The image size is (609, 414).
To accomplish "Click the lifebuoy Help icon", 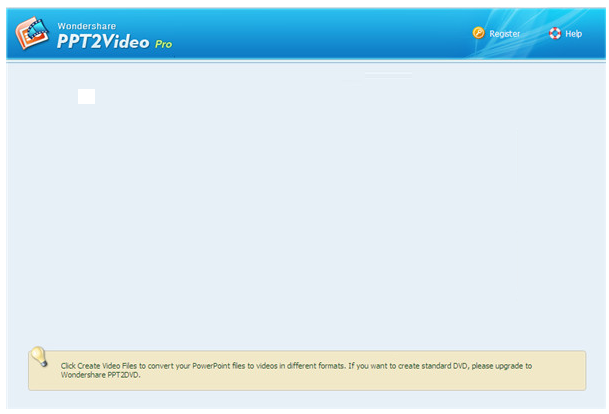I will click(555, 33).
